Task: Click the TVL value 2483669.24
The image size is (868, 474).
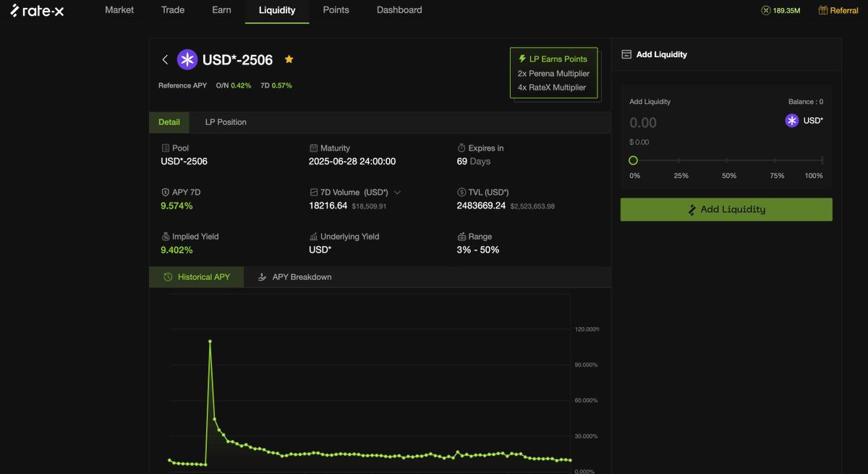Action: click(x=481, y=206)
